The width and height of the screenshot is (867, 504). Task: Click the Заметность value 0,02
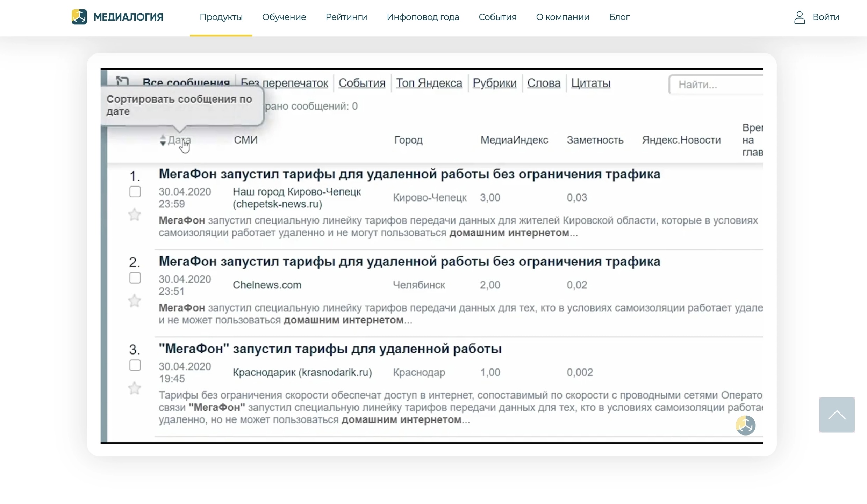[x=577, y=285]
